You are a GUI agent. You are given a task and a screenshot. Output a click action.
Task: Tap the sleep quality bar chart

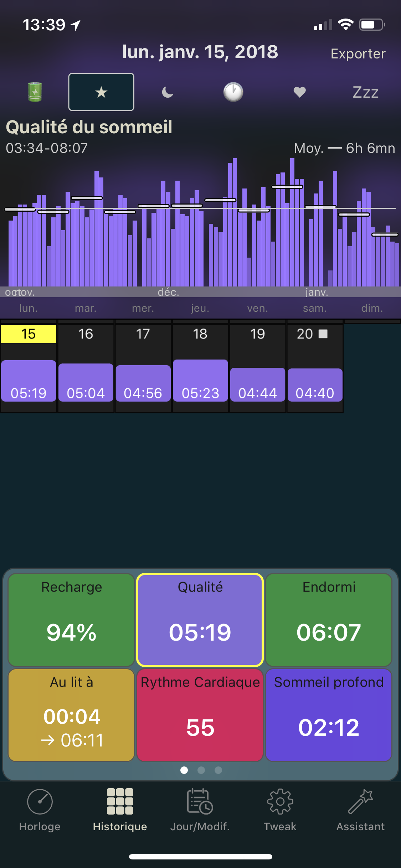click(x=200, y=228)
